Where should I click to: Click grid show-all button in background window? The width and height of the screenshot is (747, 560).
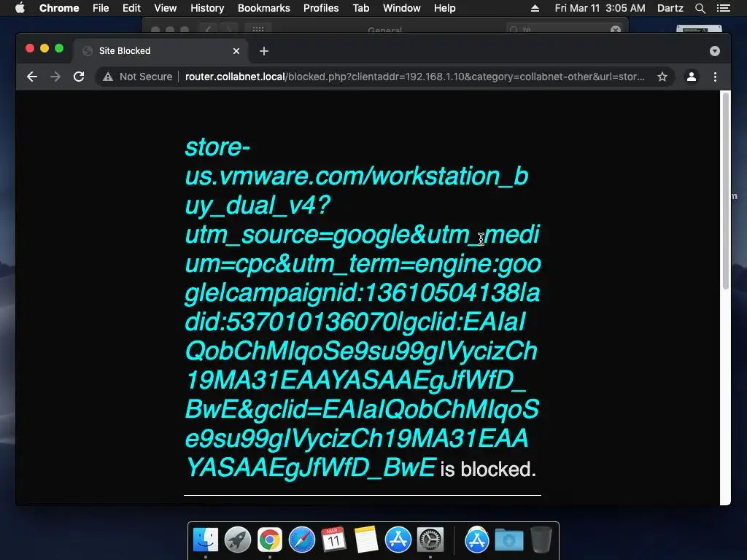258,29
